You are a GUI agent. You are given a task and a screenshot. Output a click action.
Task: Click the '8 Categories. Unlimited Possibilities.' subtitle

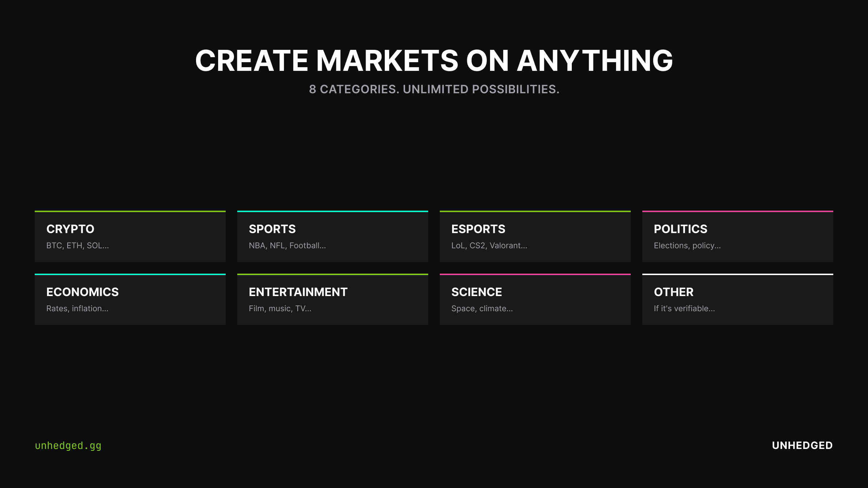(434, 89)
